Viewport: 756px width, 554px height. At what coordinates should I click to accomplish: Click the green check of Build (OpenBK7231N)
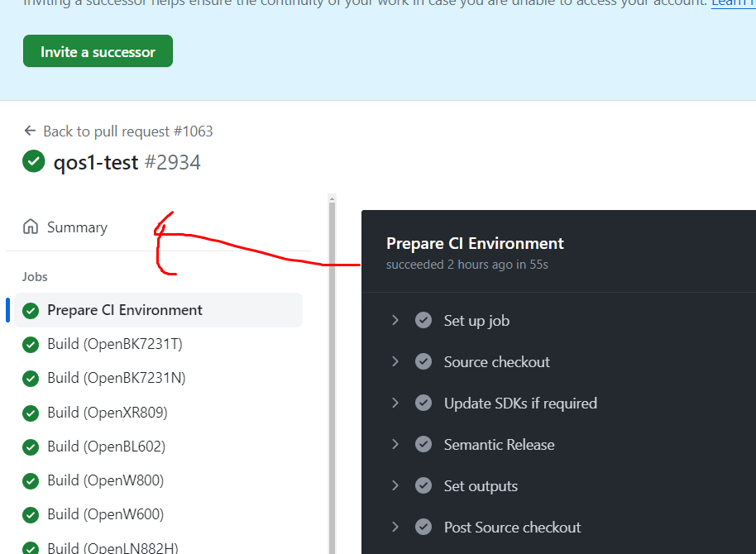tap(31, 379)
